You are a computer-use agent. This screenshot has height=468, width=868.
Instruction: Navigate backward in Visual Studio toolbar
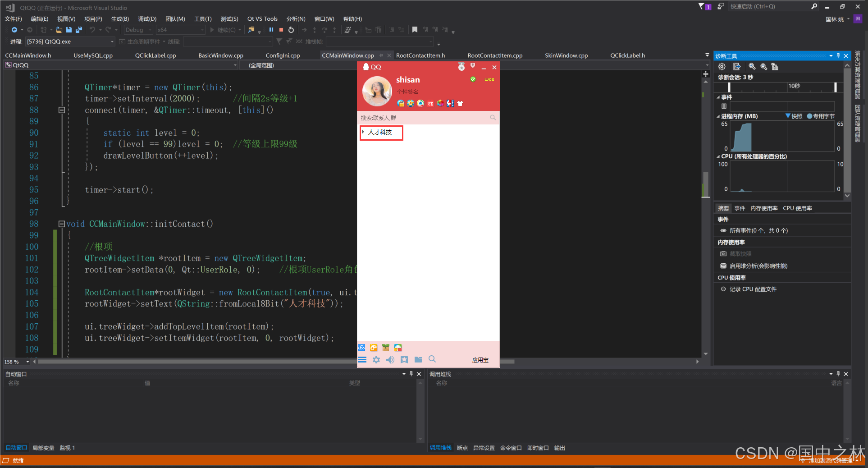tap(14, 30)
